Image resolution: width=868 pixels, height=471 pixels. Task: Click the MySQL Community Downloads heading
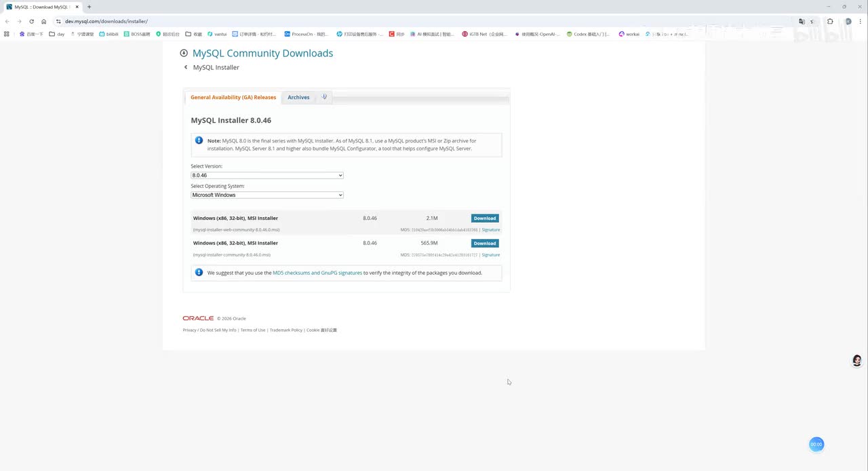point(262,53)
